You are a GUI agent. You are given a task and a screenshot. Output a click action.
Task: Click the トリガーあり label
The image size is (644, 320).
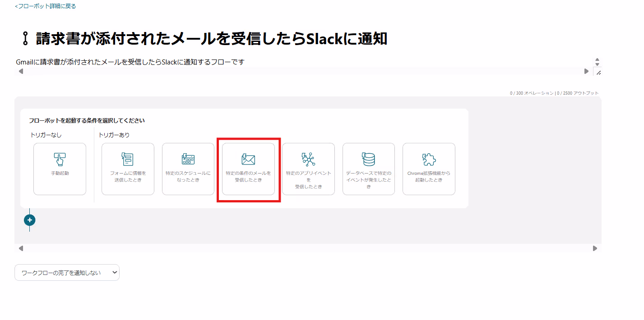[x=114, y=135]
